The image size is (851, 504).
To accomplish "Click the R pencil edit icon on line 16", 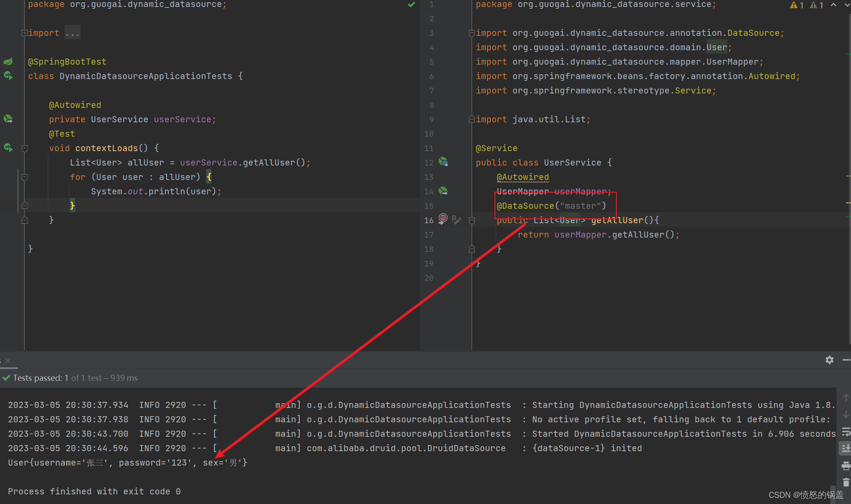I will [x=456, y=220].
